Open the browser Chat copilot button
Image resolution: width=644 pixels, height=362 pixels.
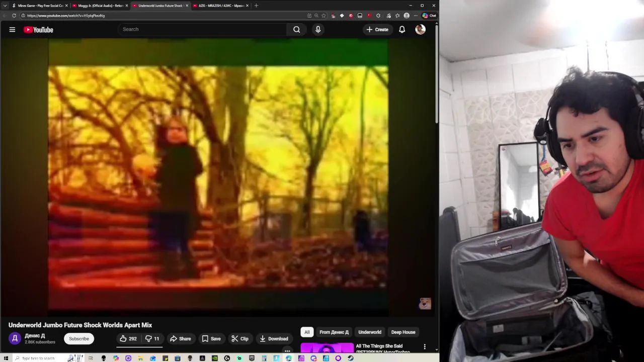[429, 16]
